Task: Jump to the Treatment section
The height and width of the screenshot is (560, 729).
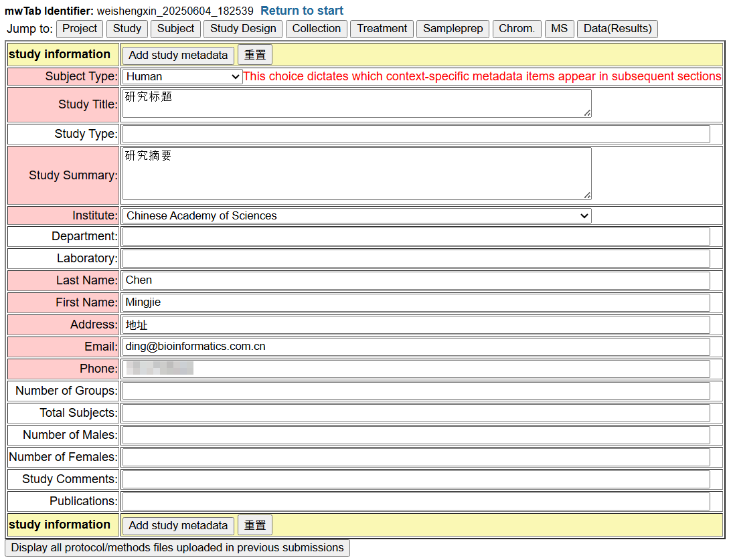Action: tap(382, 29)
